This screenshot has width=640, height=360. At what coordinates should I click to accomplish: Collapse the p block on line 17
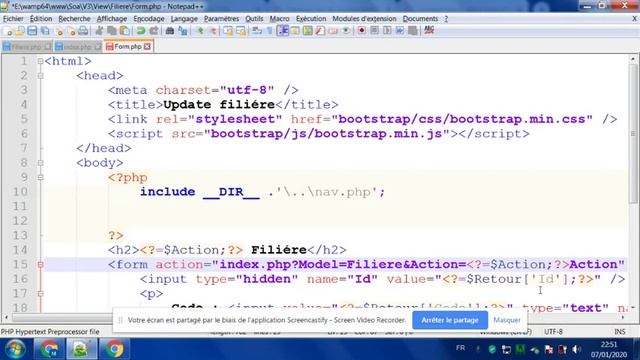coord(40,294)
